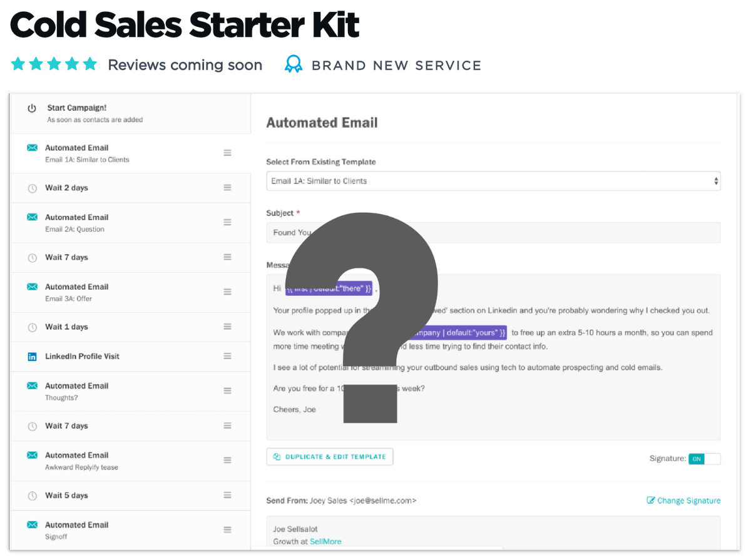Click the Cheers, Joe line in message
751x560 pixels.
[x=295, y=409]
